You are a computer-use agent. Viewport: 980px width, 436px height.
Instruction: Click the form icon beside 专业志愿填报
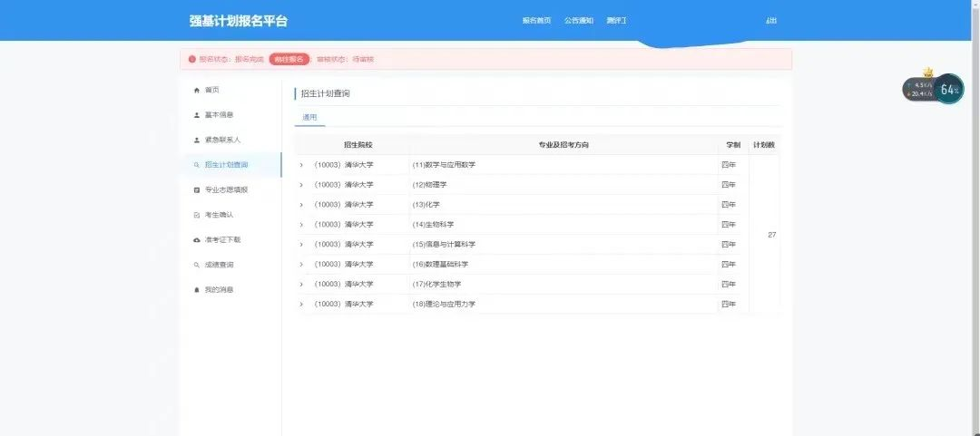(197, 190)
